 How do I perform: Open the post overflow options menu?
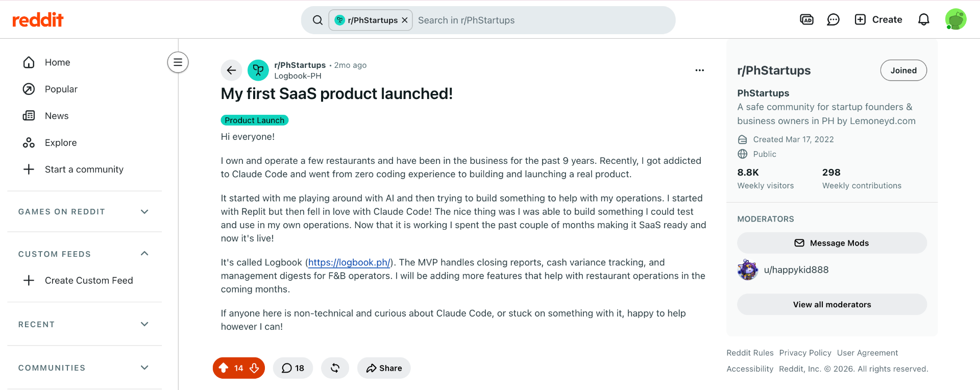700,70
